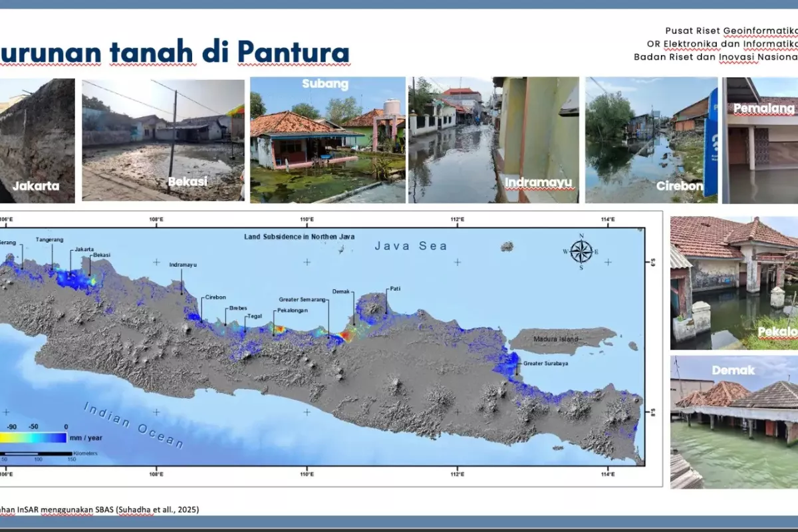The height and width of the screenshot is (532, 798).
Task: Click 'Pusat Riset Geoinformatika' header line
Action: coord(731,31)
